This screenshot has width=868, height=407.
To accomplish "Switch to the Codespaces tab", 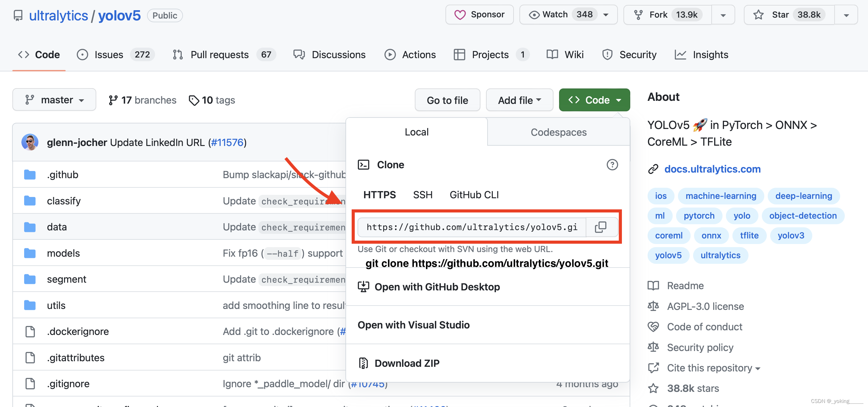I will point(558,132).
